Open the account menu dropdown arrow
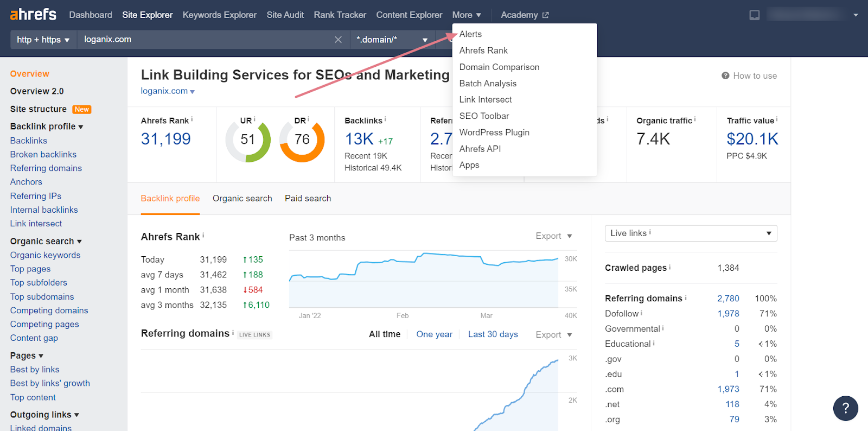Viewport: 868px width, 431px height. point(856,15)
